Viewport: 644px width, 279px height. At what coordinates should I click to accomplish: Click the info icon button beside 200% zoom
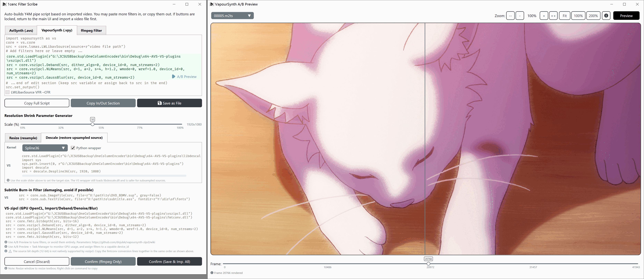click(x=606, y=16)
